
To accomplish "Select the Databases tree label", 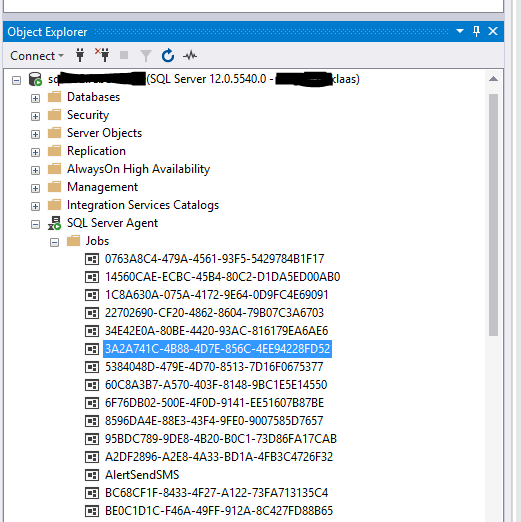I will (93, 97).
